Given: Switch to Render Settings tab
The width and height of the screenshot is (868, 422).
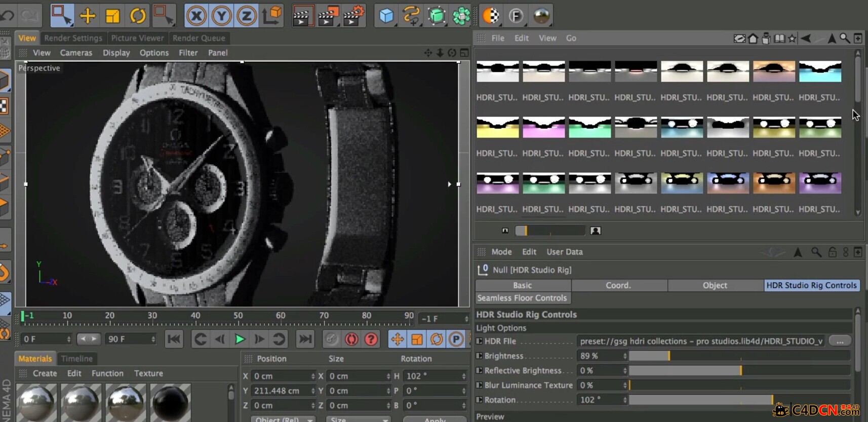Looking at the screenshot, I should 73,38.
